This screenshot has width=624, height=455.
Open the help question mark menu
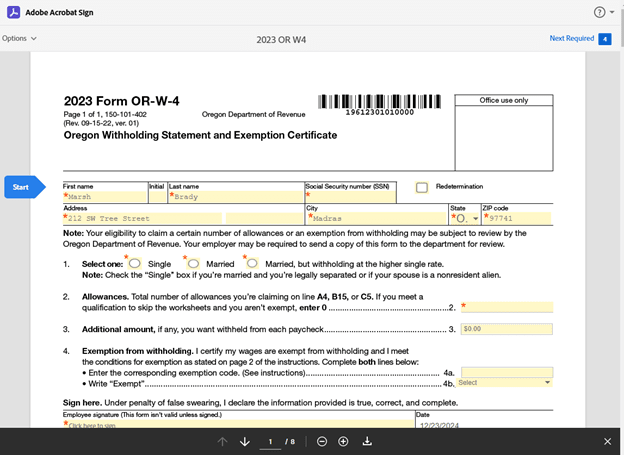pos(599,12)
